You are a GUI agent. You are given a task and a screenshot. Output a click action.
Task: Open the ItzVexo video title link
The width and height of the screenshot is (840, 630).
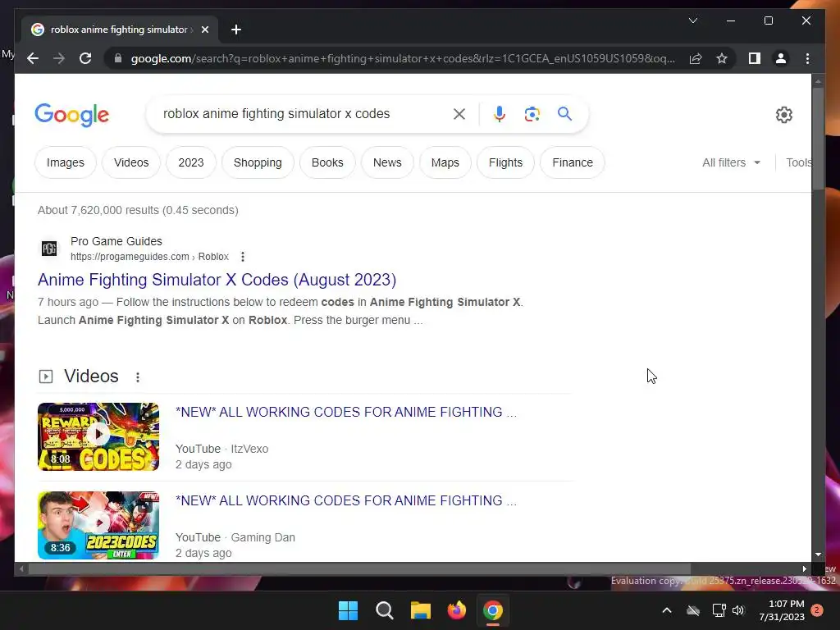pos(346,412)
